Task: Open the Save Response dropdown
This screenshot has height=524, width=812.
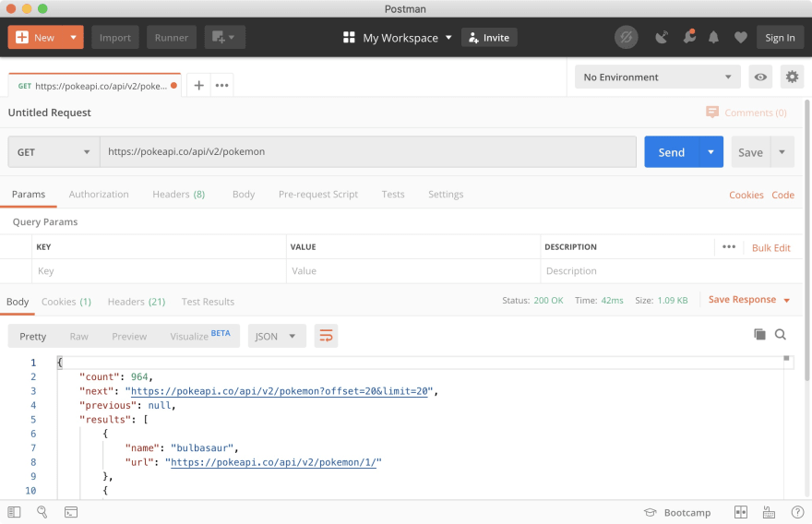Action: click(x=749, y=300)
